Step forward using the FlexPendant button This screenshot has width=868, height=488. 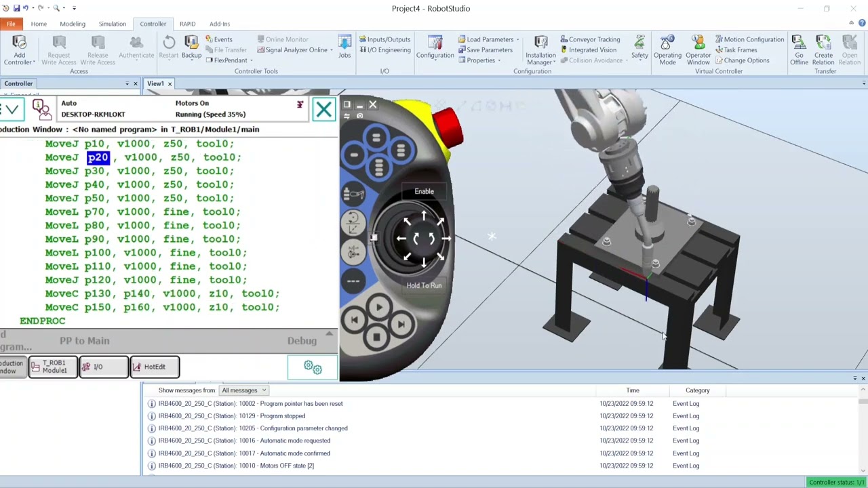click(x=401, y=324)
